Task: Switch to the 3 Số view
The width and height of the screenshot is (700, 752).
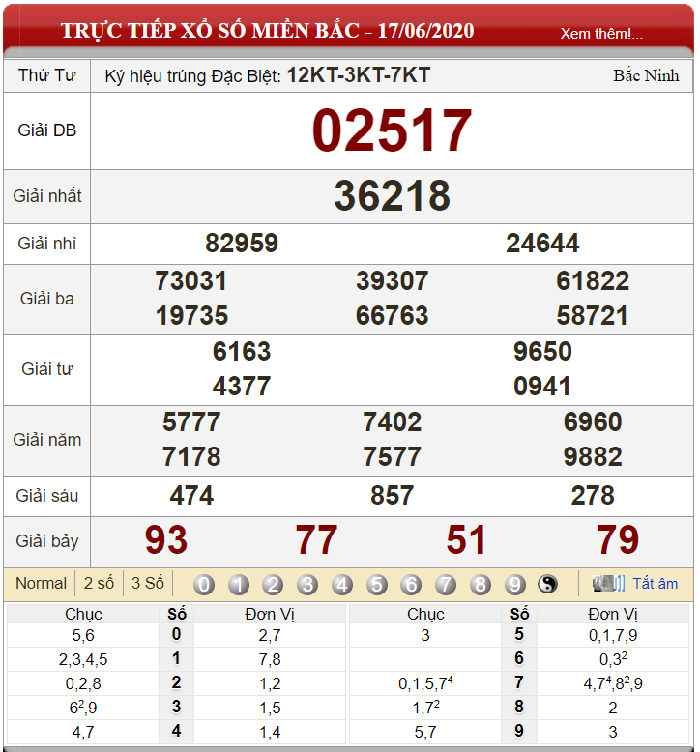Action: (148, 583)
